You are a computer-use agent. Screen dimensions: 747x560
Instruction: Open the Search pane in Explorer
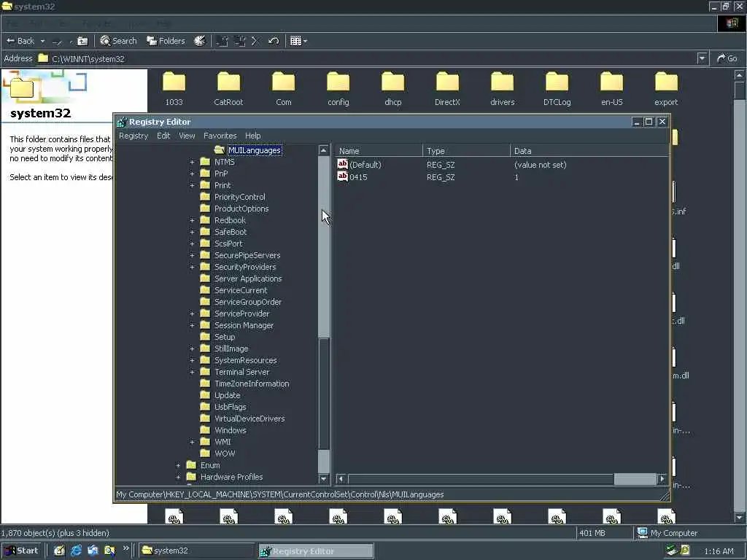pos(119,41)
